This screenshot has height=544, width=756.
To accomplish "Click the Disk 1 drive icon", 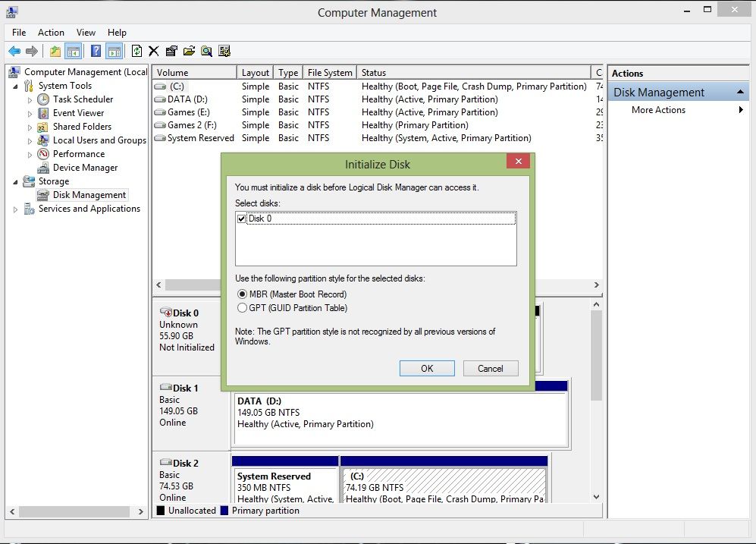I will coord(166,387).
